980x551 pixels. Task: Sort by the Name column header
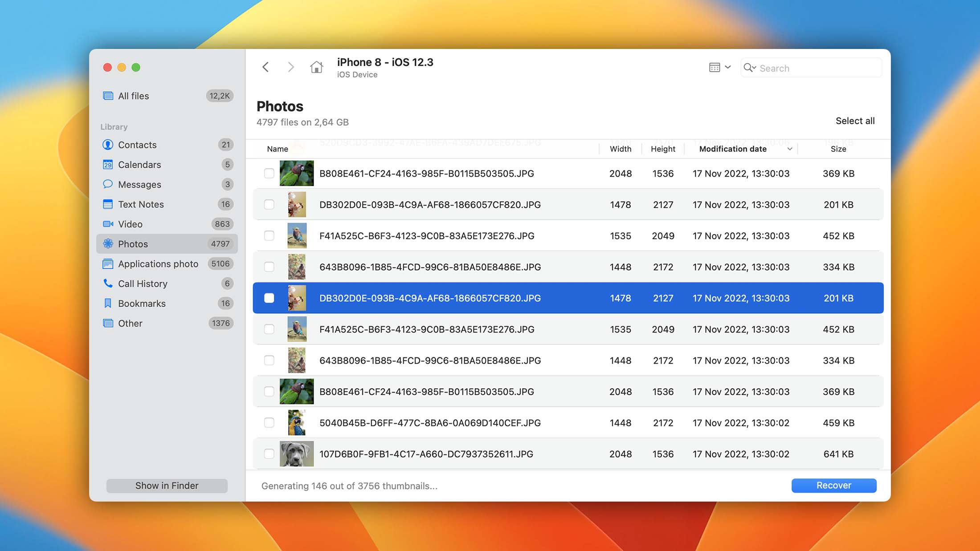click(278, 149)
